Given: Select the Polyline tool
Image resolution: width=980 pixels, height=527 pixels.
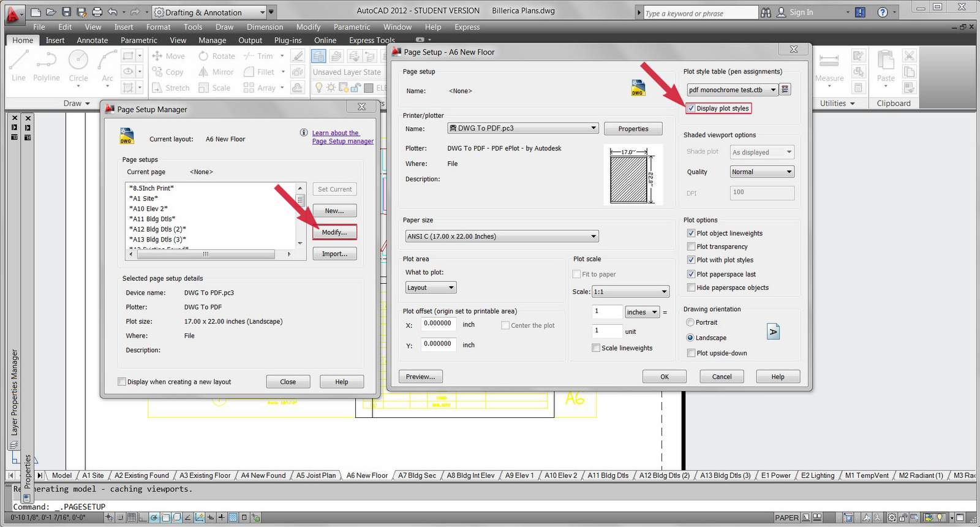Looking at the screenshot, I should pos(47,66).
